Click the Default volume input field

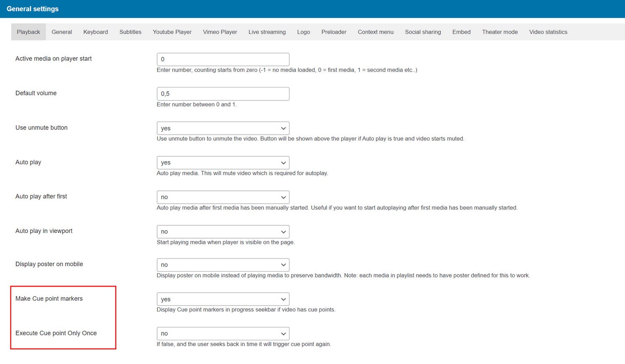(223, 94)
